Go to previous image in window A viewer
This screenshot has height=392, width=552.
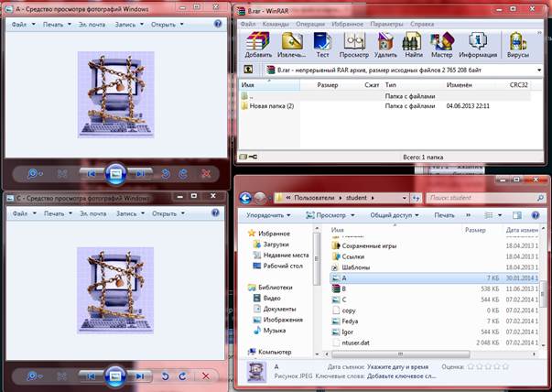(92, 174)
